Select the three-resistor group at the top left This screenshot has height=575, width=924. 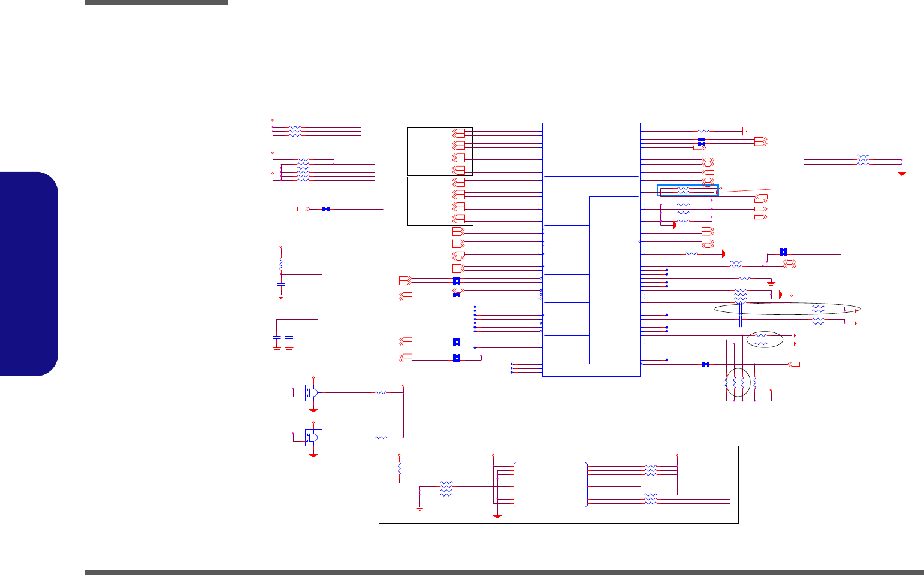click(295, 131)
